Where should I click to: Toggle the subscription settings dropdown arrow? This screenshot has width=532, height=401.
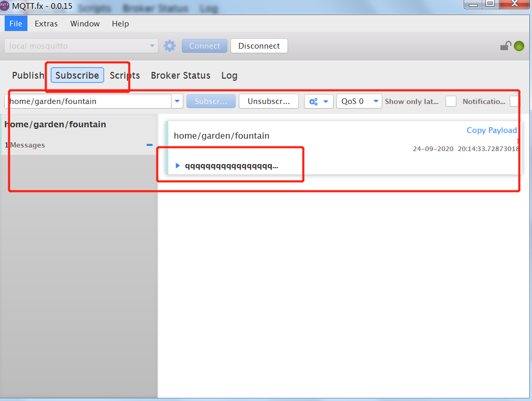point(326,101)
